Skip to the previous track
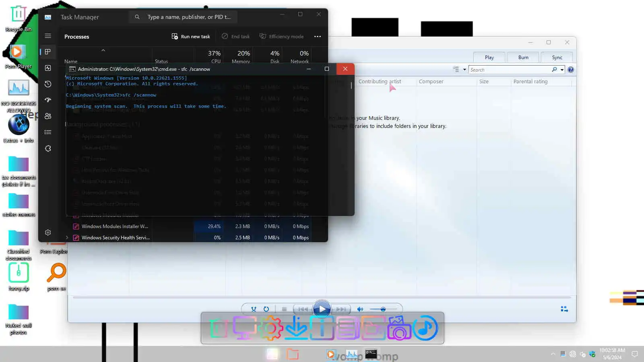 click(303, 309)
